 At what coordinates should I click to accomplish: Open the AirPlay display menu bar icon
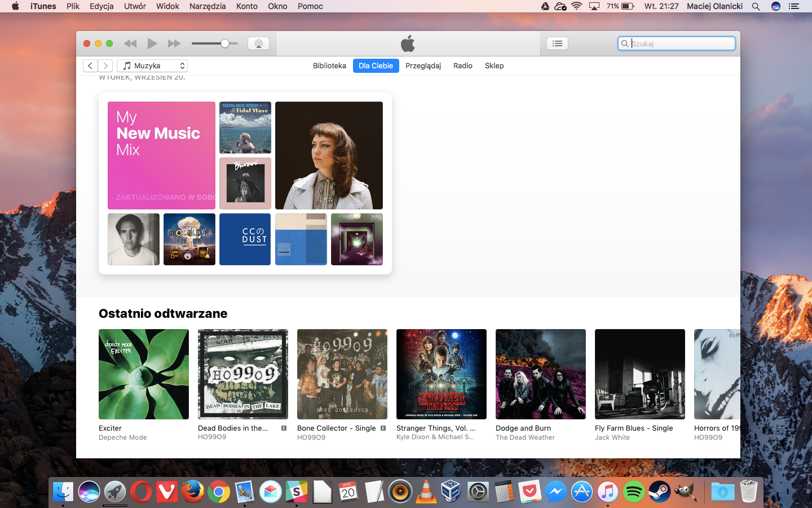pyautogui.click(x=594, y=6)
